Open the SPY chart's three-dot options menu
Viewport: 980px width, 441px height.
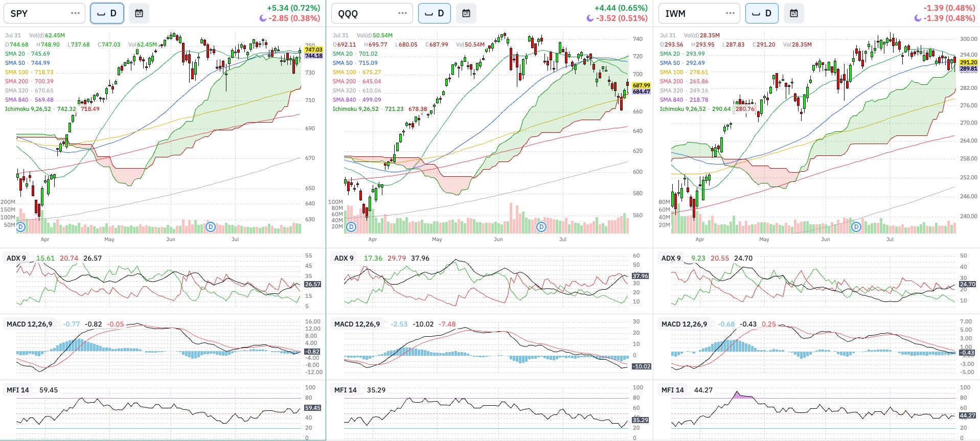point(75,13)
